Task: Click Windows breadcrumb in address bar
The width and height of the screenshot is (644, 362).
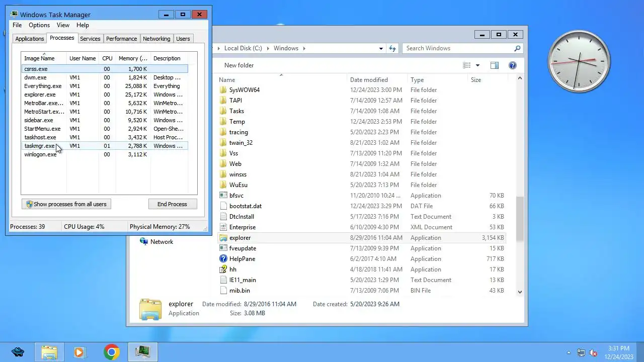Action: tap(286, 48)
